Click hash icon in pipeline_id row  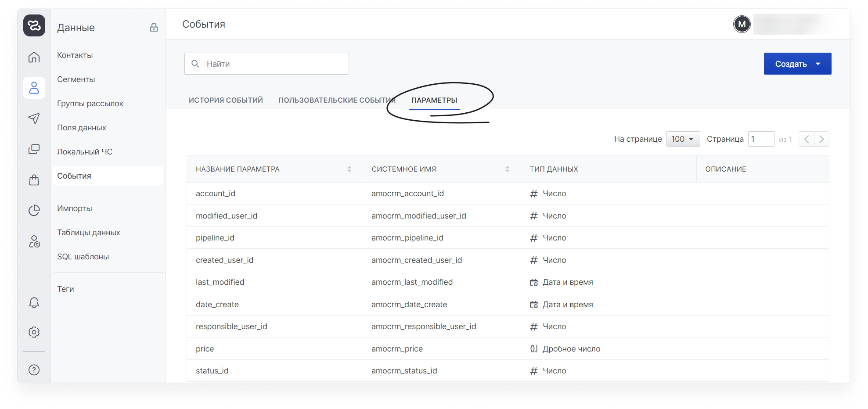(x=534, y=238)
